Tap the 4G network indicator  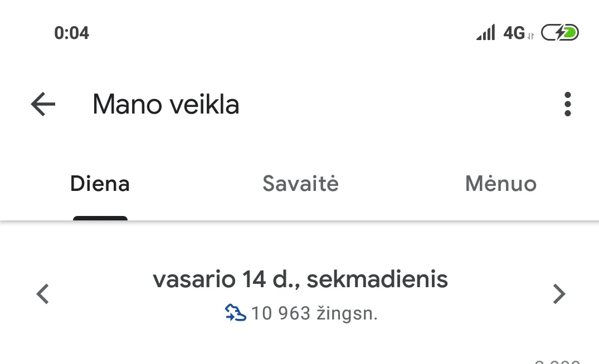(514, 33)
